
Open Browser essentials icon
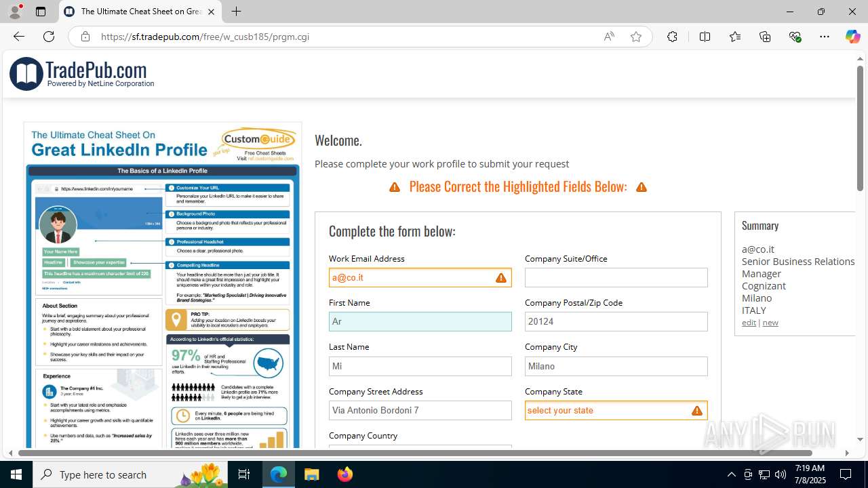click(795, 37)
